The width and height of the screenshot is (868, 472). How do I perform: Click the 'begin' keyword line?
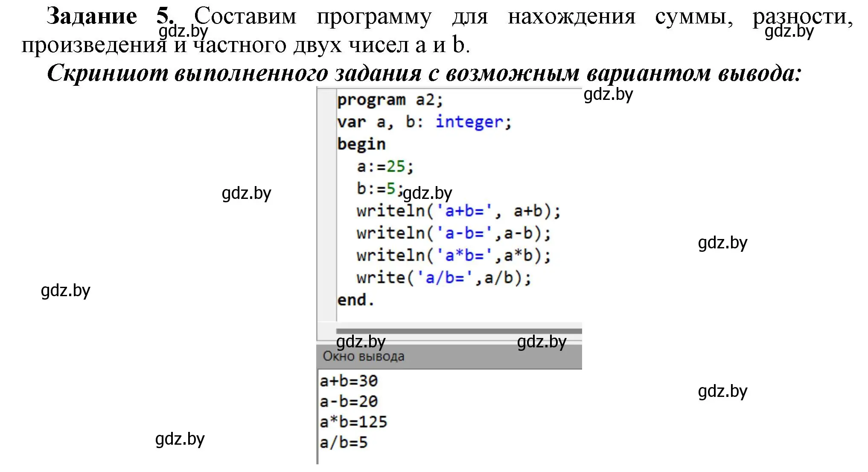[361, 145]
